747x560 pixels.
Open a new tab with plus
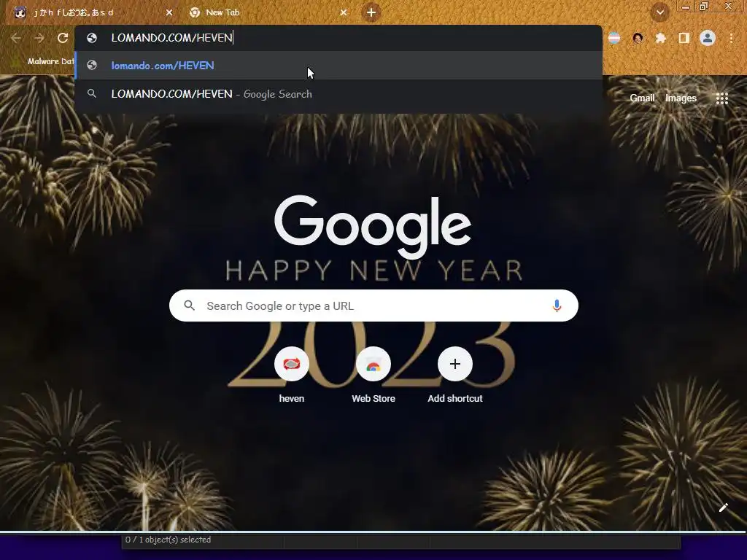coord(371,12)
